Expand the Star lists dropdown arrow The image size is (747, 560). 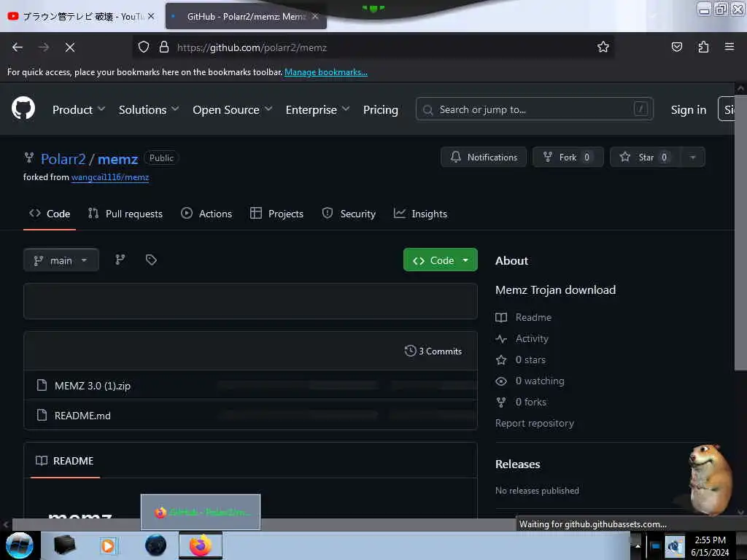point(693,157)
